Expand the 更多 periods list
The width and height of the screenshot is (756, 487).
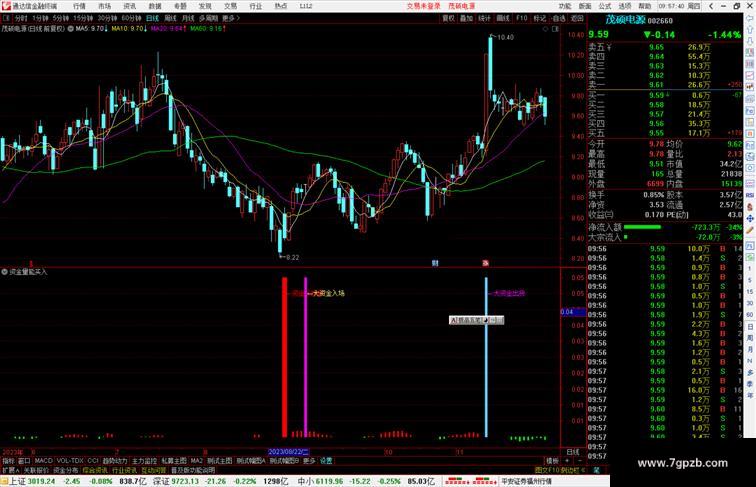tap(230, 18)
